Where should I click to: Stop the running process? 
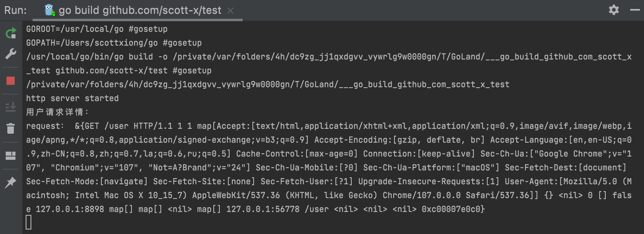click(x=11, y=81)
